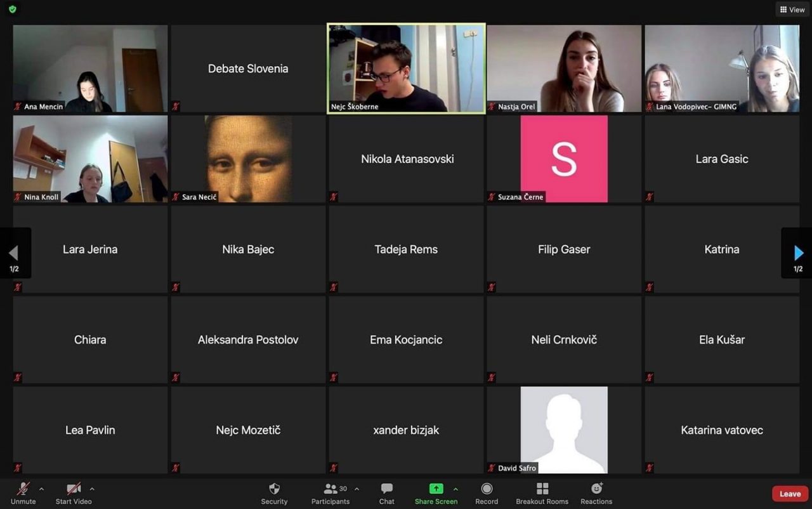
Task: Click muted mic icon on Katarina vatovec tile
Action: point(650,468)
